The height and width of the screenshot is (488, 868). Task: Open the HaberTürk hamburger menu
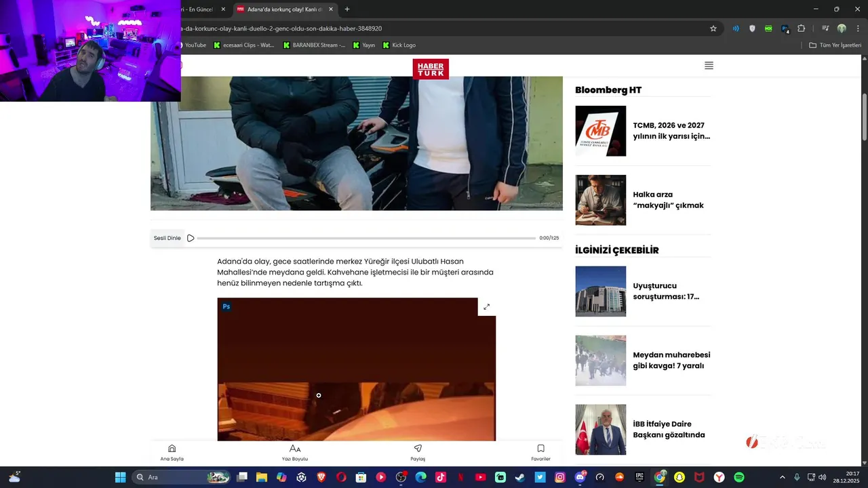click(709, 66)
